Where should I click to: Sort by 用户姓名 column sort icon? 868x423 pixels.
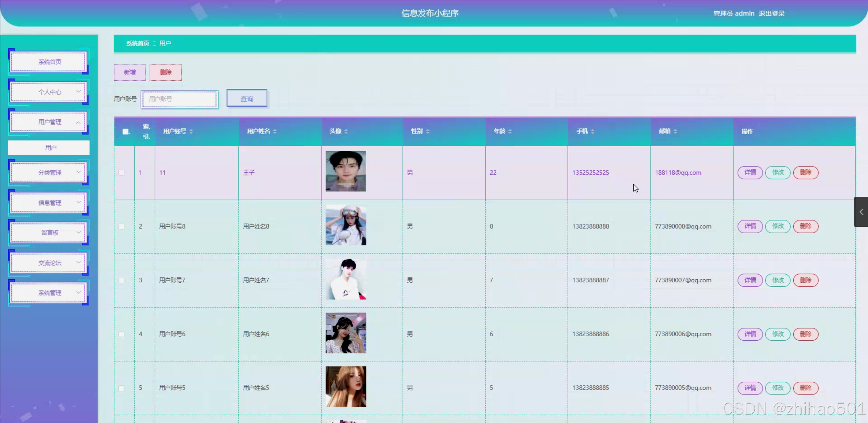(275, 131)
